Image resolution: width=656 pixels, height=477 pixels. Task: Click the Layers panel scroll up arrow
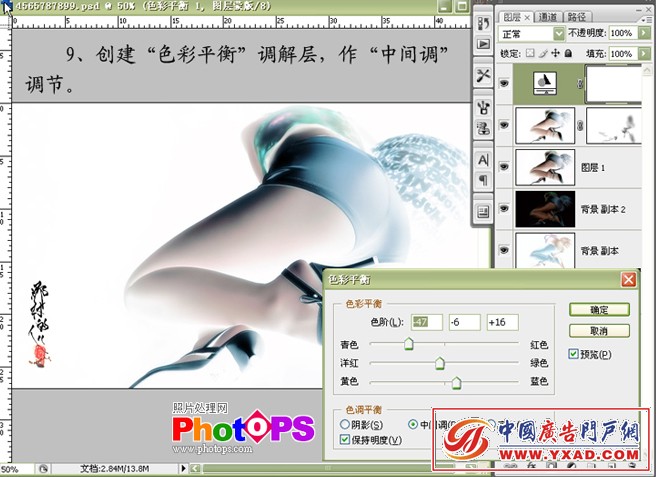click(647, 70)
